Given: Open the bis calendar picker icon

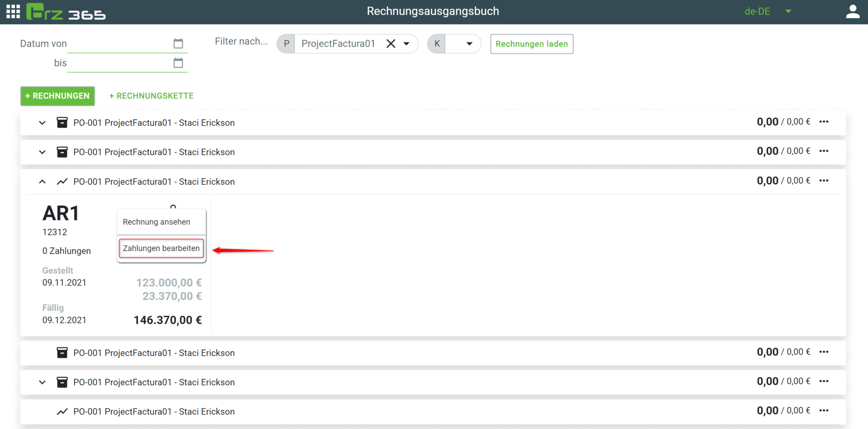Looking at the screenshot, I should point(178,63).
